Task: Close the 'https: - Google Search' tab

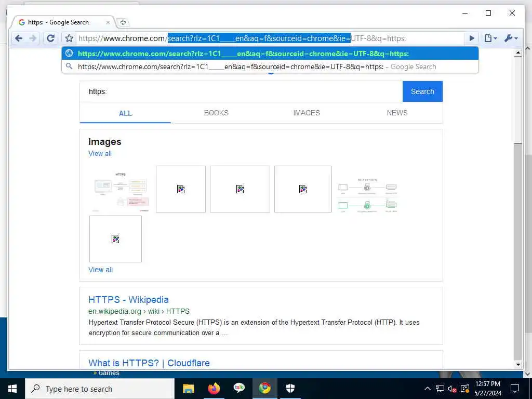Action: [x=108, y=22]
